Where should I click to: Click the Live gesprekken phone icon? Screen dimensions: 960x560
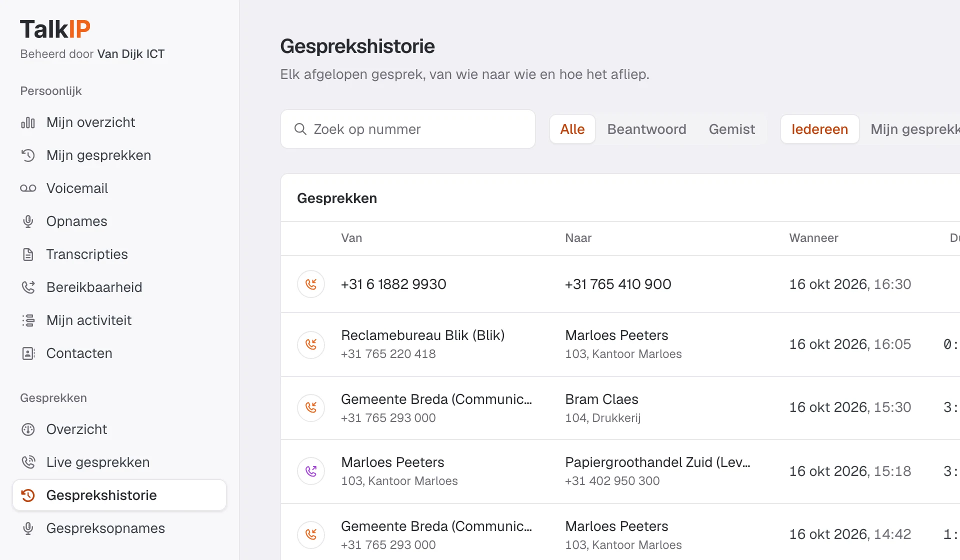coord(28,462)
